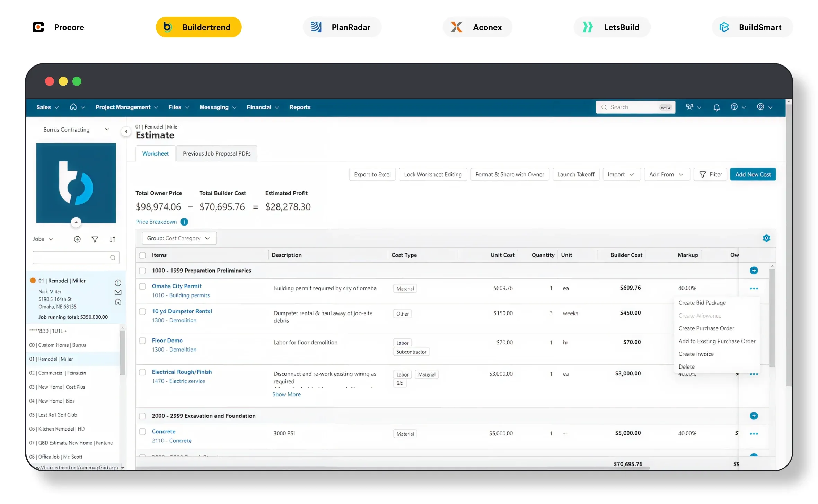Open the Project Management menu
The image size is (818, 504).
pos(126,107)
